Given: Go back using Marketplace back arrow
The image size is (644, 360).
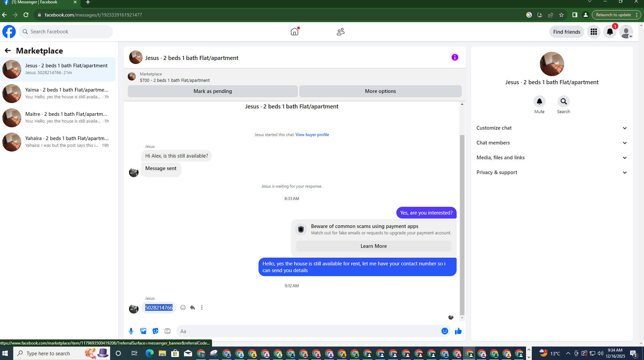Looking at the screenshot, I should coord(8,51).
